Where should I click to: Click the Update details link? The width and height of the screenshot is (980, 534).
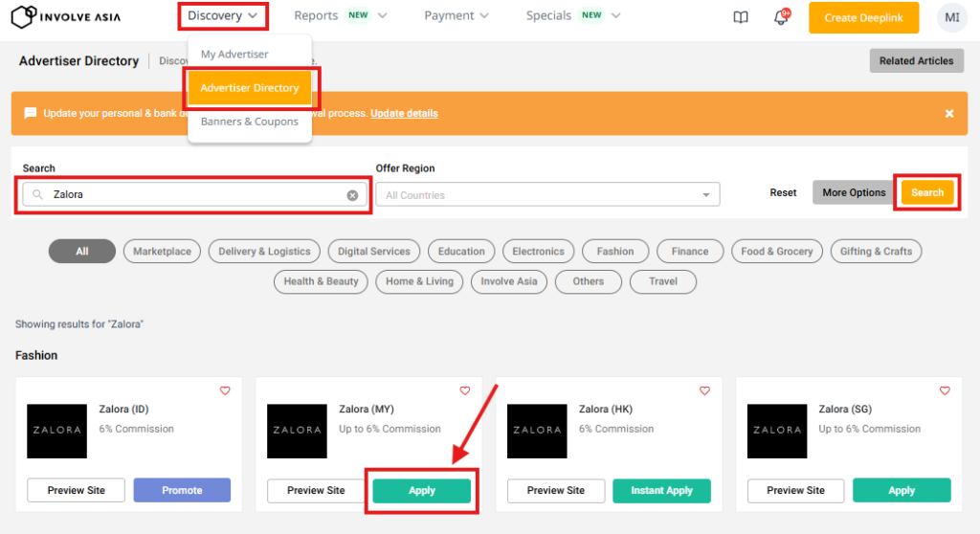coord(404,113)
